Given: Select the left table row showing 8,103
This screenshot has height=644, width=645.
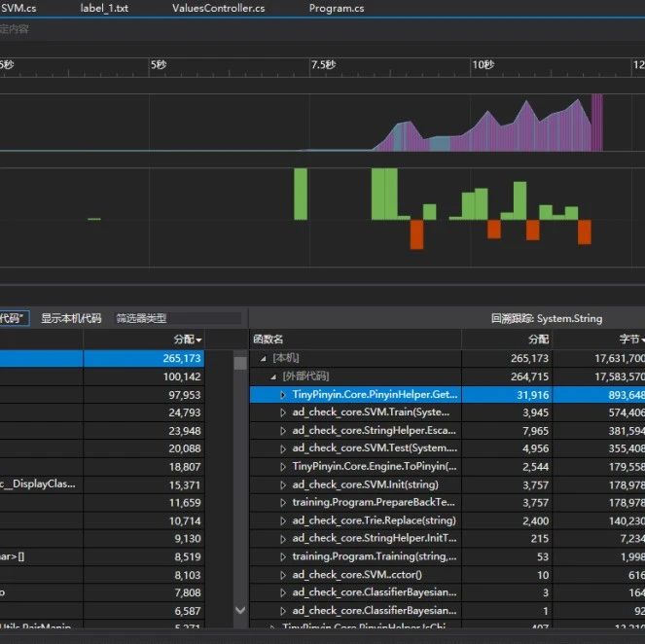Looking at the screenshot, I should [102, 575].
